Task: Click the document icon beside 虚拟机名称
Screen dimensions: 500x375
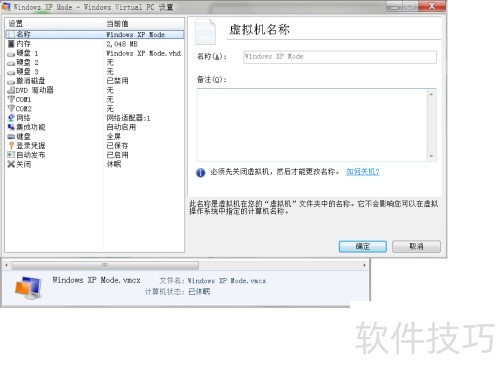Action: click(205, 32)
